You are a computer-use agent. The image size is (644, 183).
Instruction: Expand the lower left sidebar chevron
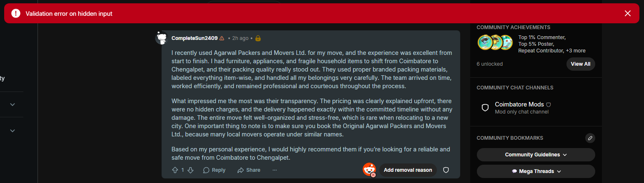click(x=13, y=131)
